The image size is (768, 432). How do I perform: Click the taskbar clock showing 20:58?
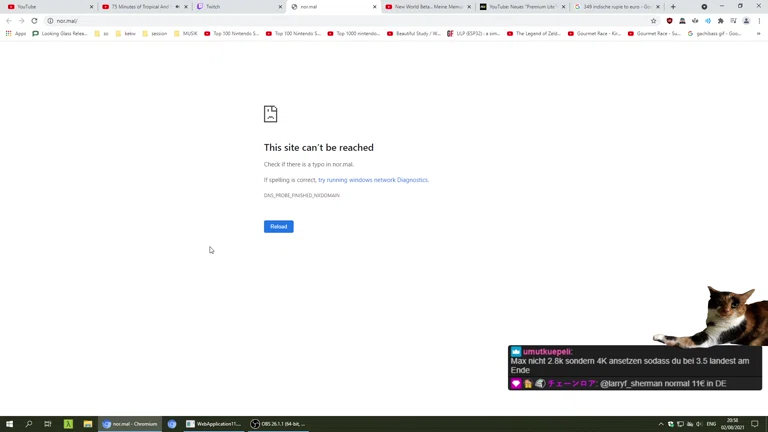[733, 424]
